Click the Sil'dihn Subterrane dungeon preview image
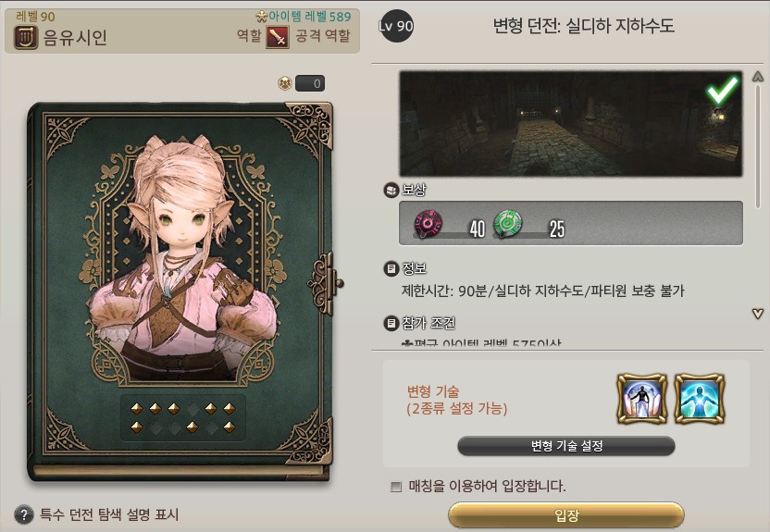Screen dimensions: 770x532 tap(571, 124)
